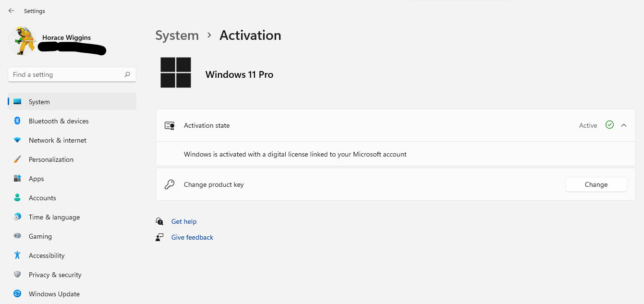
Task: Select the System icon in the sidebar
Action: [x=17, y=101]
